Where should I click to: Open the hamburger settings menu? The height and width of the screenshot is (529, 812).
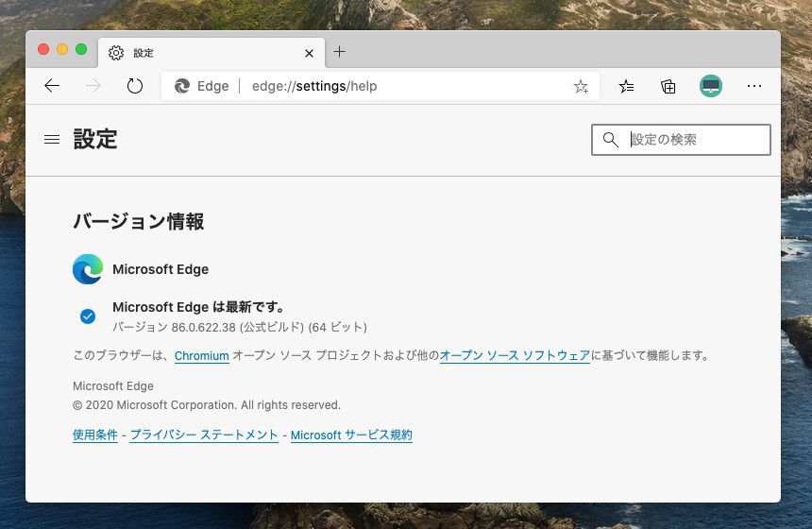click(x=52, y=140)
